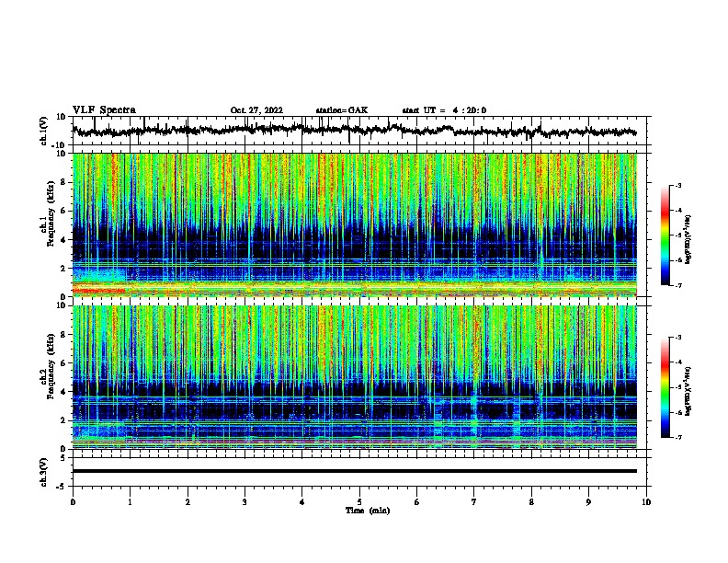The width and height of the screenshot is (728, 563).
Task: Click the "start UT = 4:20:0" header text
Action: [444, 110]
